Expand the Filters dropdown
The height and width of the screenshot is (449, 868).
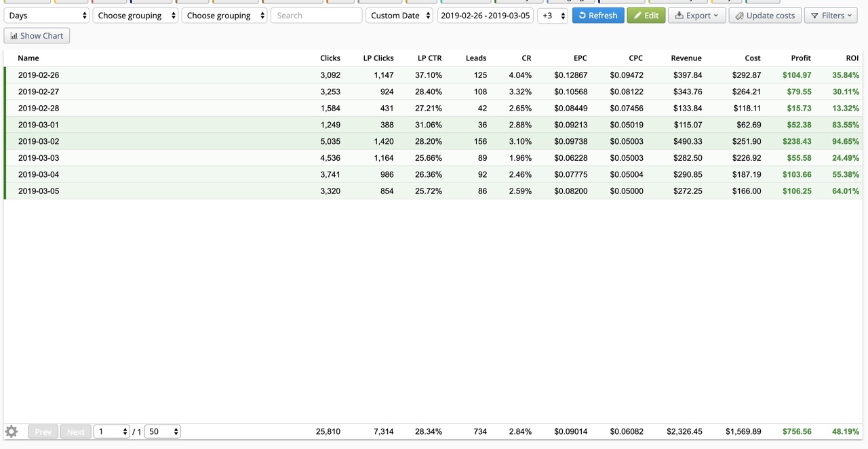(831, 16)
